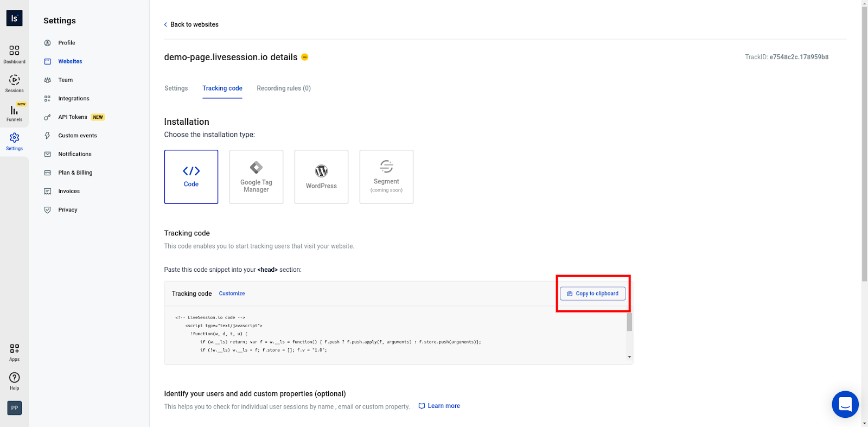
Task: Select Google Tag Manager installation type
Action: point(256,177)
